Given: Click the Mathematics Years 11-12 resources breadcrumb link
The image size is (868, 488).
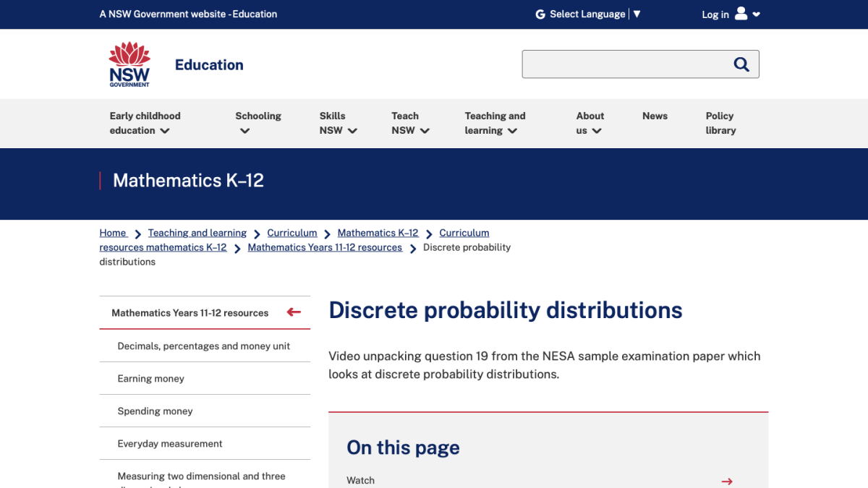Looking at the screenshot, I should [325, 247].
